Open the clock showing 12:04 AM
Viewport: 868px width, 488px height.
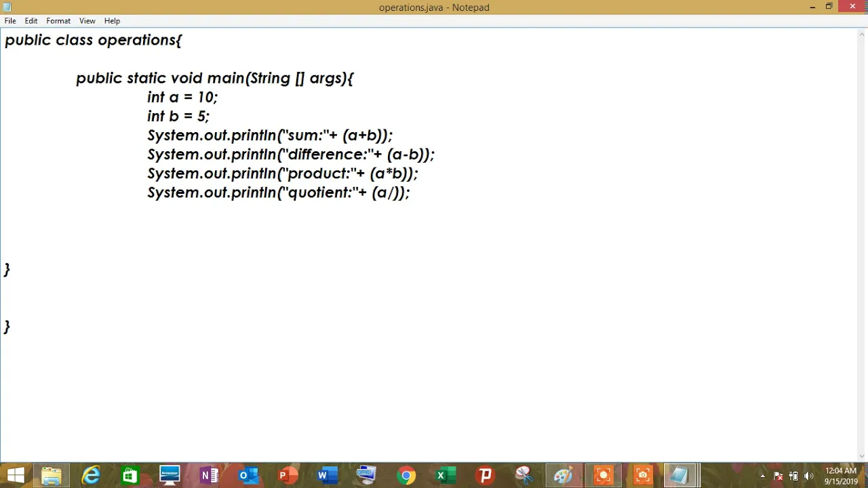(841, 476)
